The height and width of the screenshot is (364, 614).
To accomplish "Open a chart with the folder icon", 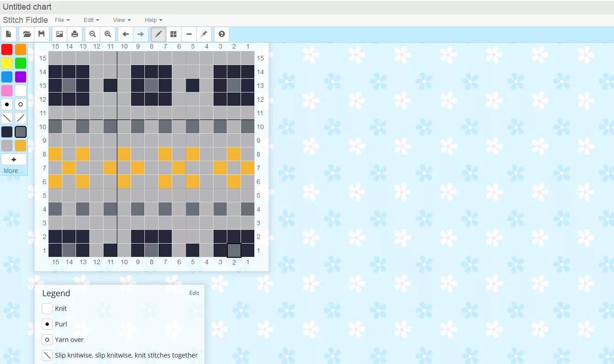I will pyautogui.click(x=27, y=34).
